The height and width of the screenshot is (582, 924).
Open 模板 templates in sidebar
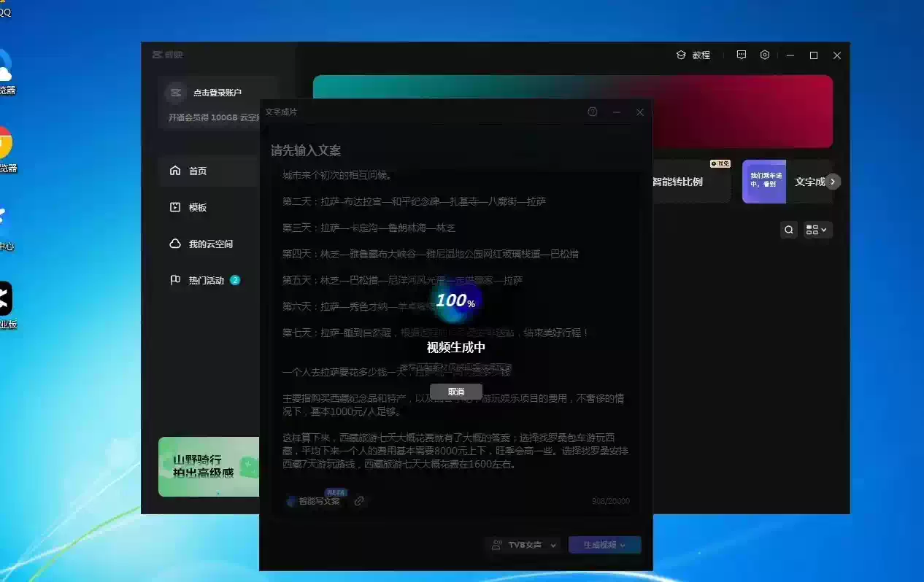tap(197, 207)
